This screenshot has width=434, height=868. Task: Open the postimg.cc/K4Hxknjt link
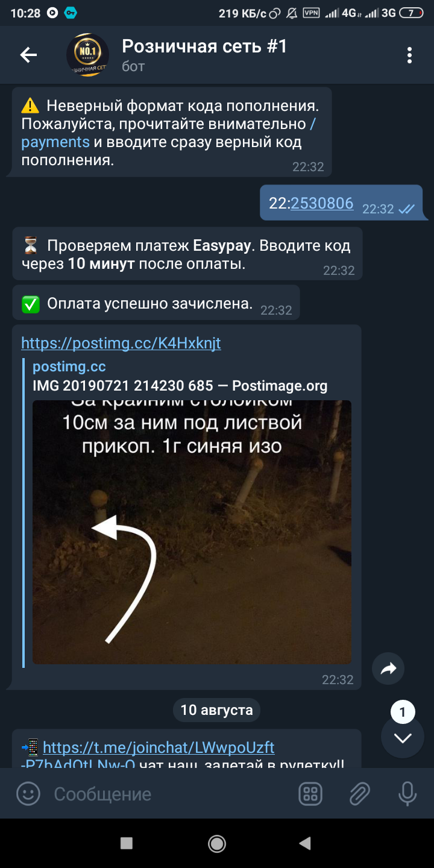(x=121, y=343)
